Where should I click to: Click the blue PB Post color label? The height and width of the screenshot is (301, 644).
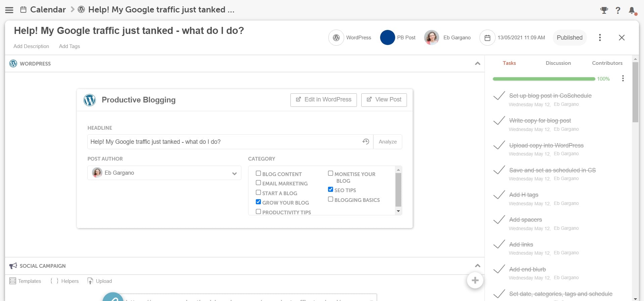click(387, 38)
